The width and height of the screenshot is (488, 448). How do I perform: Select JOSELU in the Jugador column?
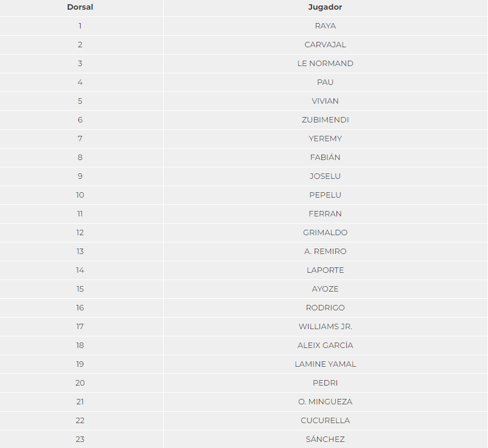[325, 176]
